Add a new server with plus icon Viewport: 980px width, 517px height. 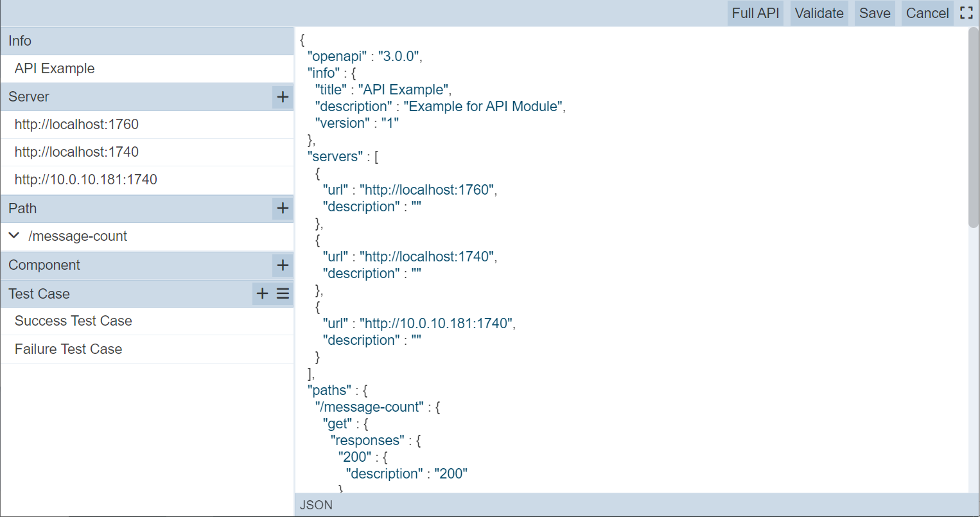[x=283, y=97]
